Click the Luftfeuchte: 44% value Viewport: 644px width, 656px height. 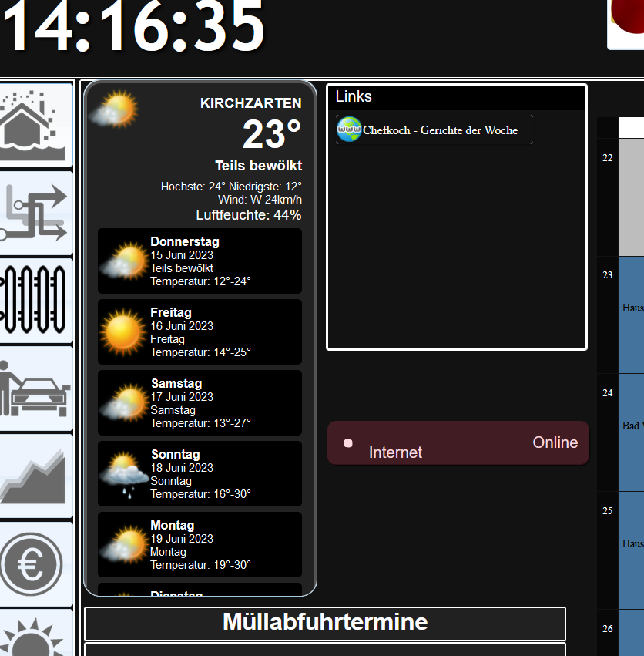[249, 215]
